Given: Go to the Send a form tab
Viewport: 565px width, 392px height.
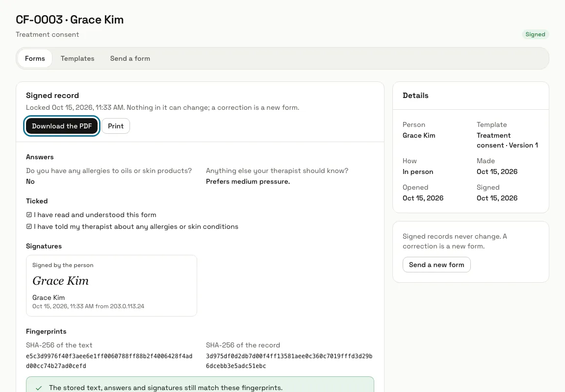Looking at the screenshot, I should [x=130, y=58].
